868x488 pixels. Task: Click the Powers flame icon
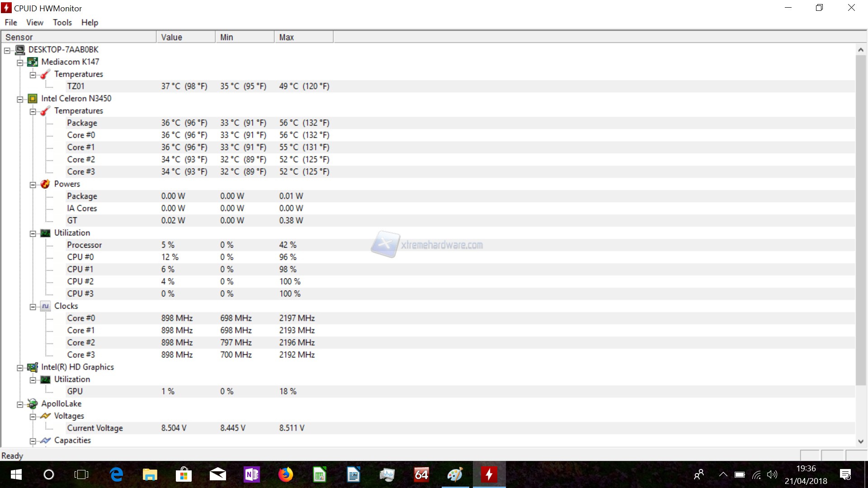[x=45, y=184]
